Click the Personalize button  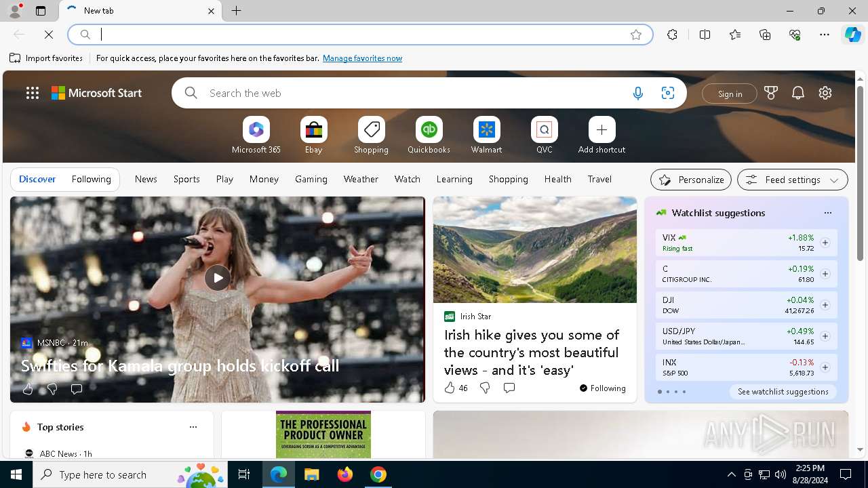point(691,180)
